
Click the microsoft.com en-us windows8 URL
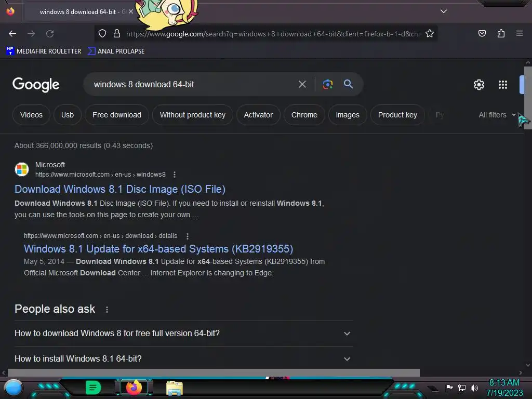click(100, 175)
